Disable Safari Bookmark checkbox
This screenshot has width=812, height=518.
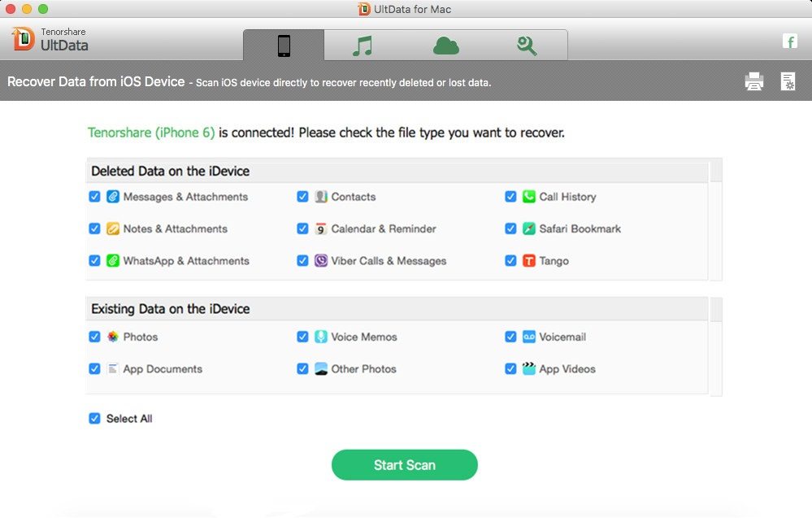coord(510,229)
